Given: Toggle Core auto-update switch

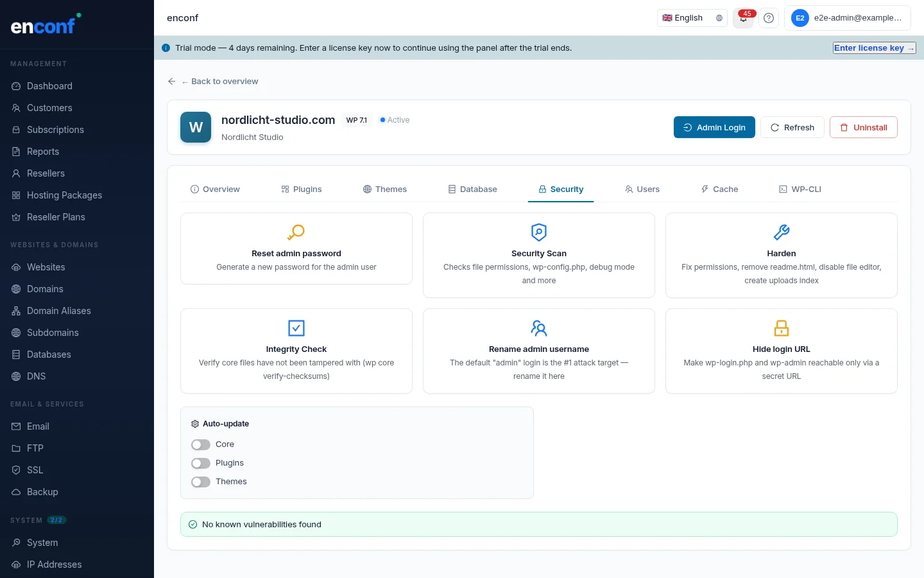Looking at the screenshot, I should [x=201, y=444].
